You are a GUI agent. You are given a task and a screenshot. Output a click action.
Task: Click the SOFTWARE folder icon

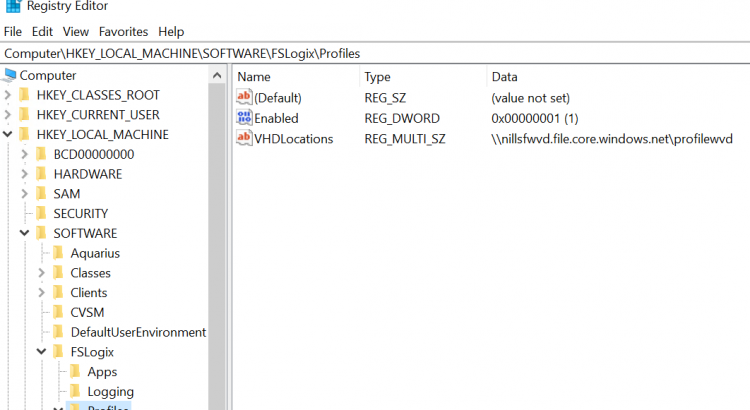(x=42, y=233)
